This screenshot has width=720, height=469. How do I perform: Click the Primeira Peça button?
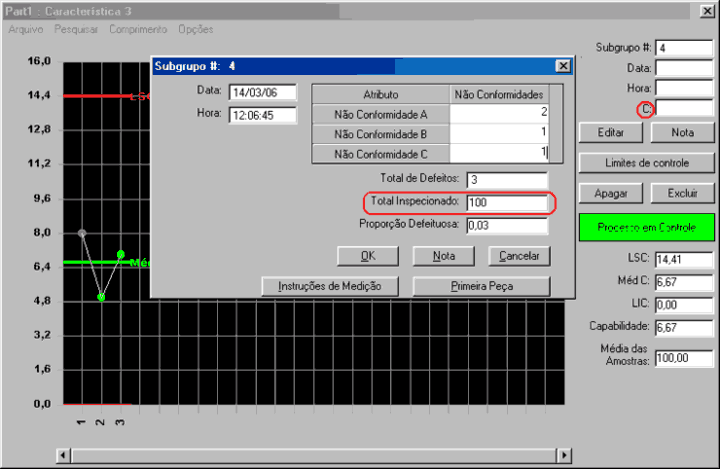[482, 286]
